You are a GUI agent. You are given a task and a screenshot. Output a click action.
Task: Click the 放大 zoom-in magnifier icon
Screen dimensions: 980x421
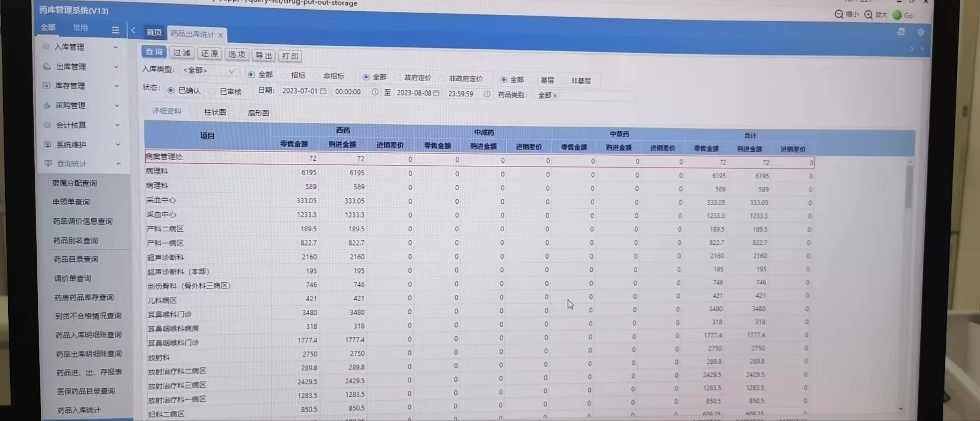click(868, 15)
